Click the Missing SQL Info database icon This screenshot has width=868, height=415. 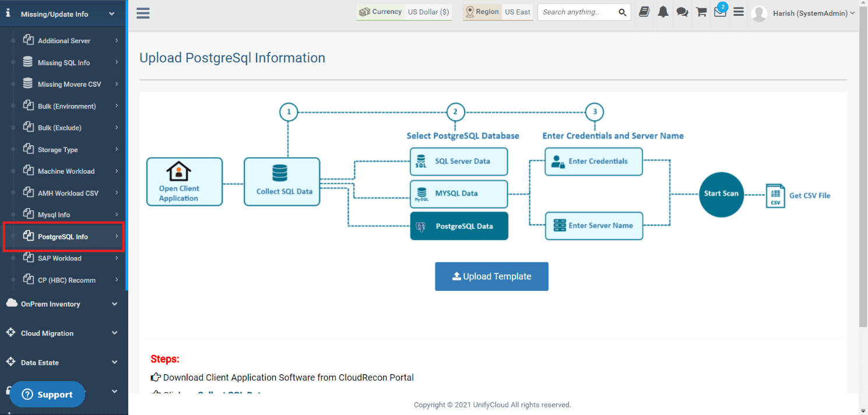pyautogui.click(x=27, y=62)
